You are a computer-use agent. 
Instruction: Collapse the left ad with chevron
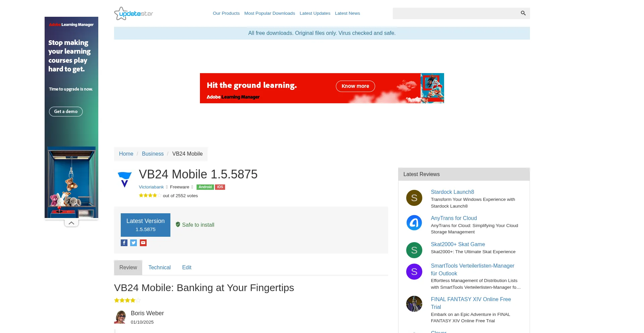71,223
